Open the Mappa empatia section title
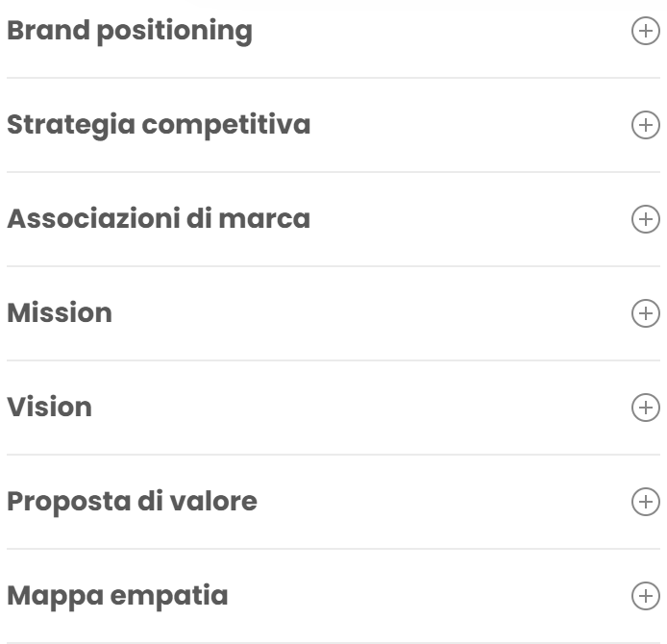The image size is (667, 644). (117, 596)
